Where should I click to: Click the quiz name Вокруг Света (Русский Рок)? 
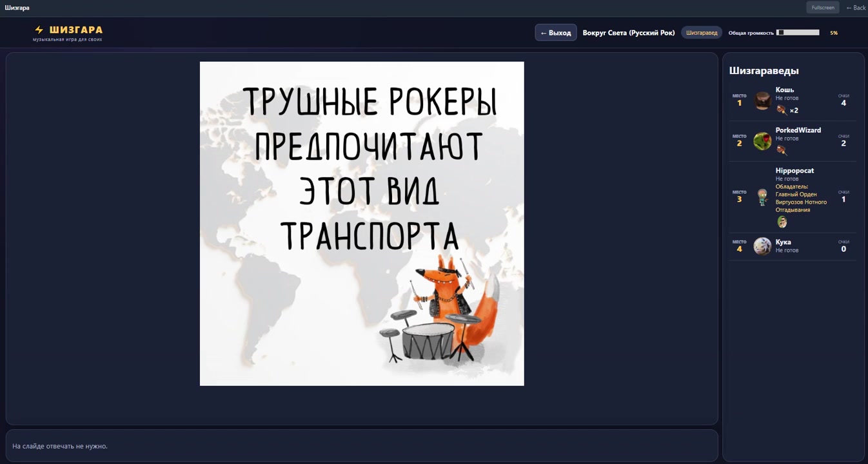click(x=629, y=33)
